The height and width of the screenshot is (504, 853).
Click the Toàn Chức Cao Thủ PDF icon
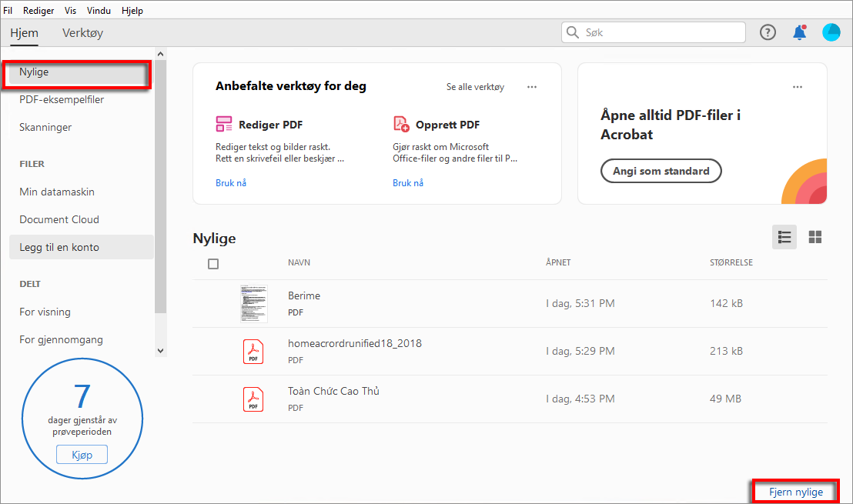[253, 399]
